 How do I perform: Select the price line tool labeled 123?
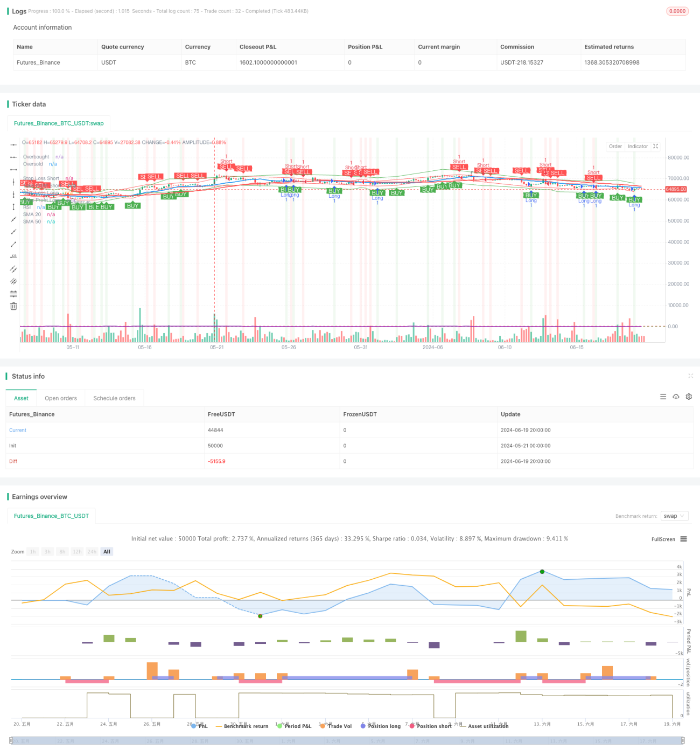tap(13, 256)
